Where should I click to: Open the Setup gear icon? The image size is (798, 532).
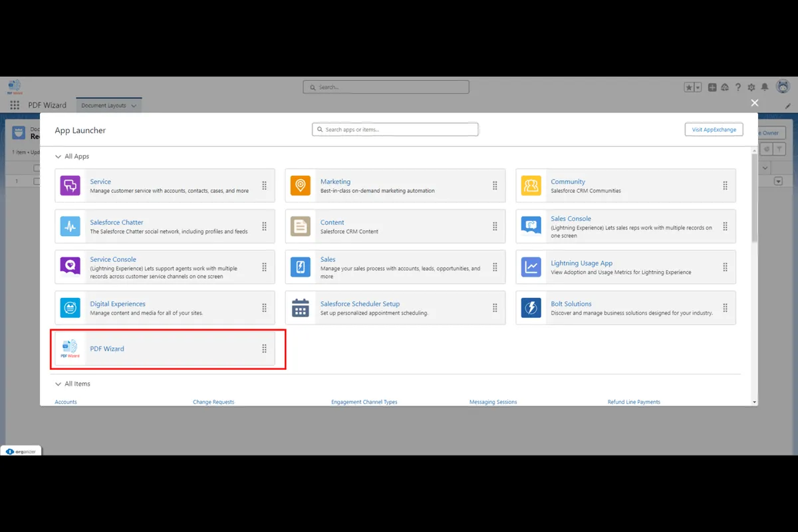[751, 87]
